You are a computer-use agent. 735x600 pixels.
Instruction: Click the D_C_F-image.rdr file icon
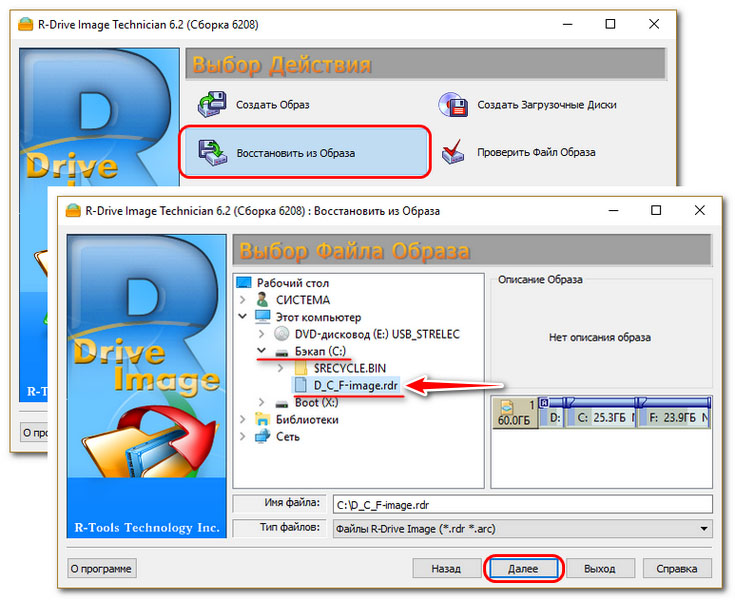(x=300, y=385)
